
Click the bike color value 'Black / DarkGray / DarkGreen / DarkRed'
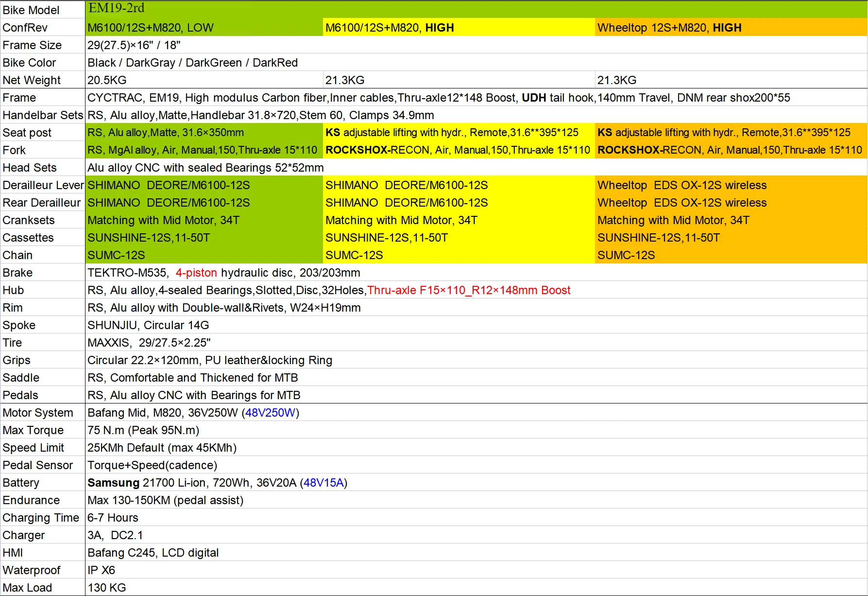(x=193, y=63)
